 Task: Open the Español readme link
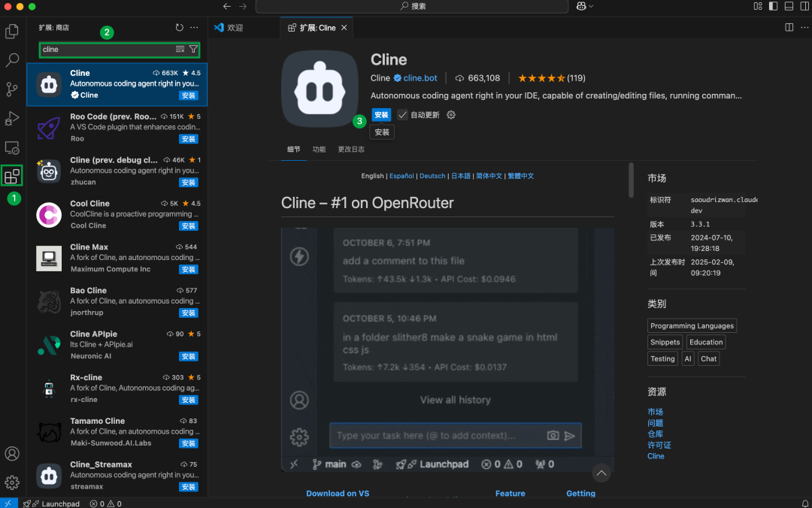coord(401,176)
